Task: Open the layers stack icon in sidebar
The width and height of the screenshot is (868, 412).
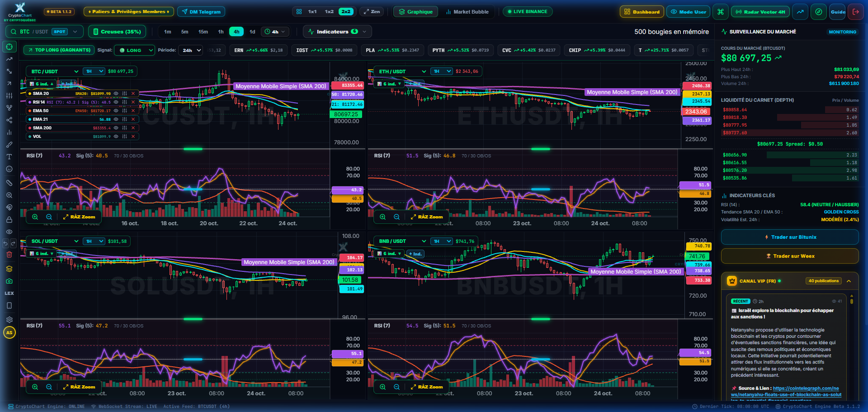Action: [9, 269]
